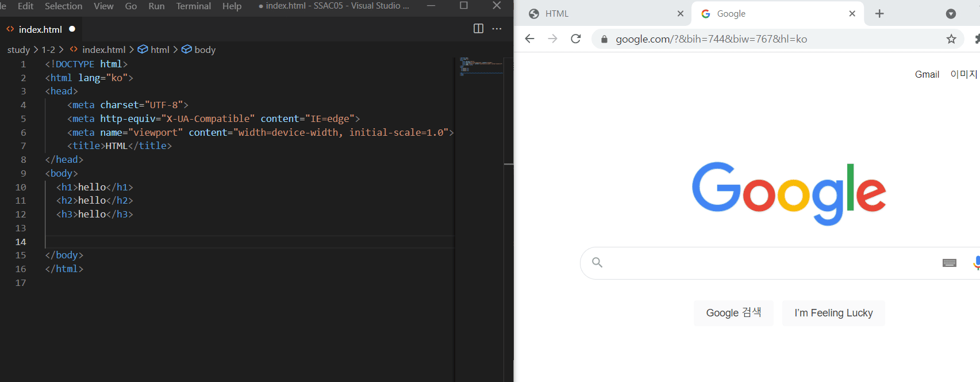The height and width of the screenshot is (382, 980).
Task: Click the closing head tag line
Action: 64,159
